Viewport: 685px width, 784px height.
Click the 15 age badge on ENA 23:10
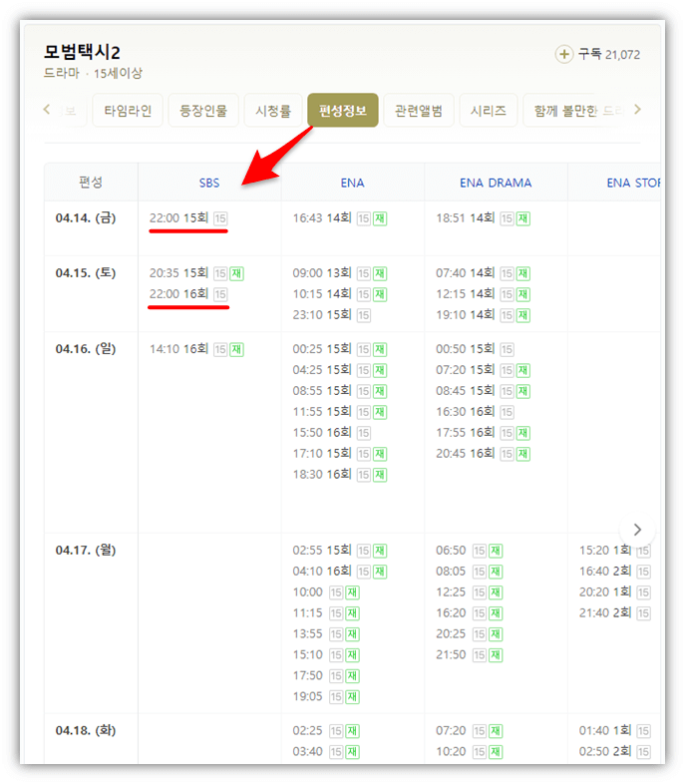pos(364,315)
